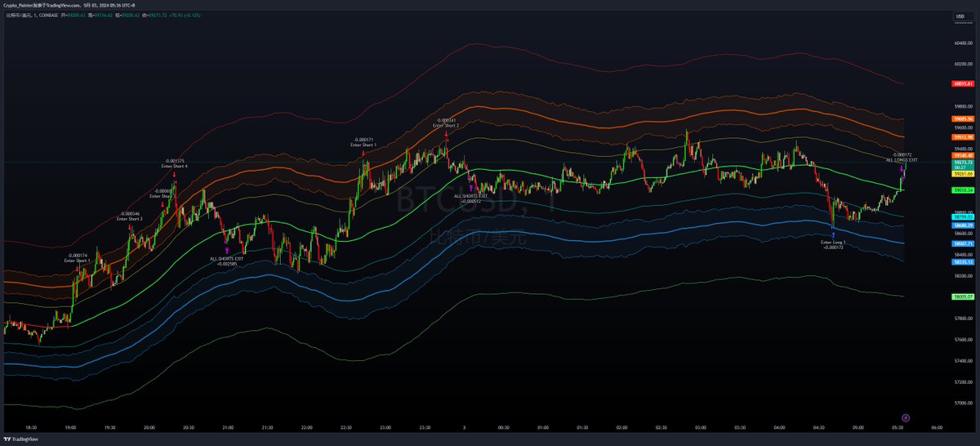Image resolution: width=980 pixels, height=446 pixels.
Task: Click the 57000.00 price axis label
Action: [x=964, y=404]
